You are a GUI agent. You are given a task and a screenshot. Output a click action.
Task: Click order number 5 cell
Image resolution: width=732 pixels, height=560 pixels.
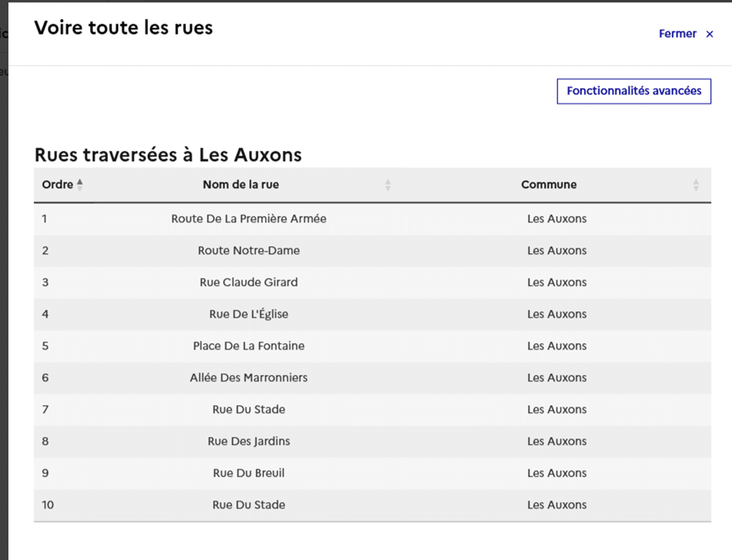tap(45, 346)
